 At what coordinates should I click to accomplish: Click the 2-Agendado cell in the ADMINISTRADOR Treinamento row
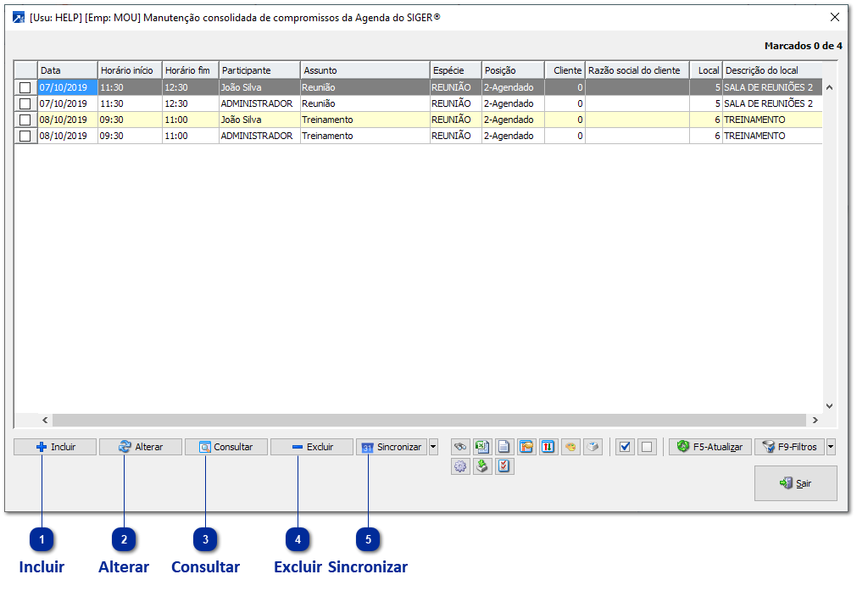[x=513, y=136]
